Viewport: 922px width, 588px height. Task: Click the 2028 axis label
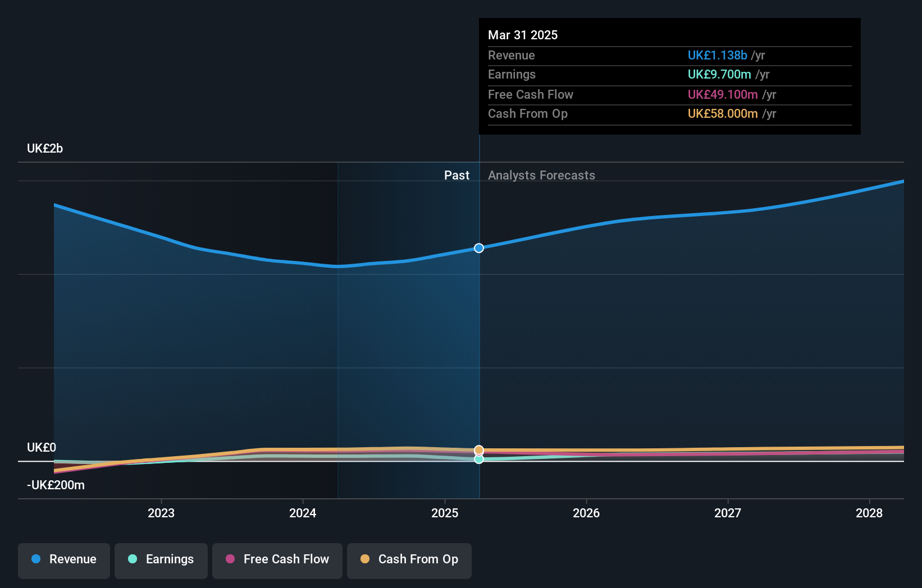point(869,513)
